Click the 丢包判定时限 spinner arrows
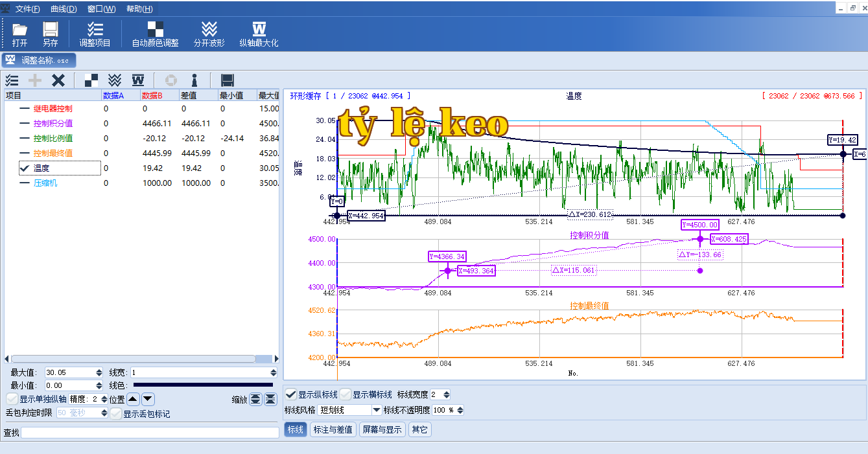This screenshot has width=868, height=454. pos(104,413)
